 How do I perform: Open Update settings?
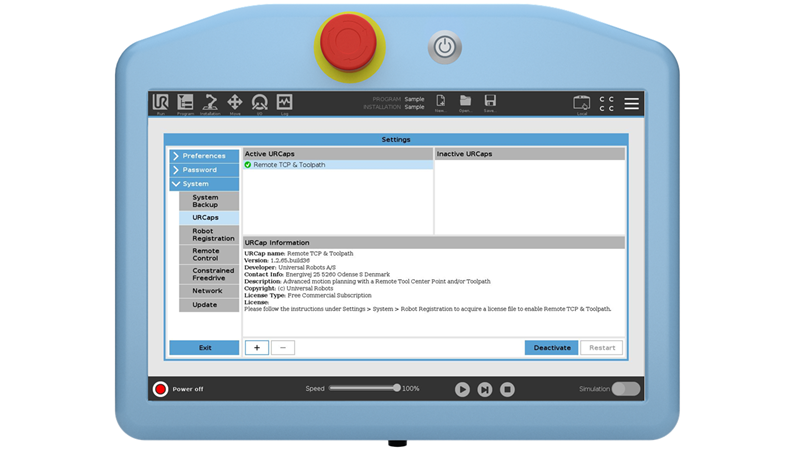(209, 305)
